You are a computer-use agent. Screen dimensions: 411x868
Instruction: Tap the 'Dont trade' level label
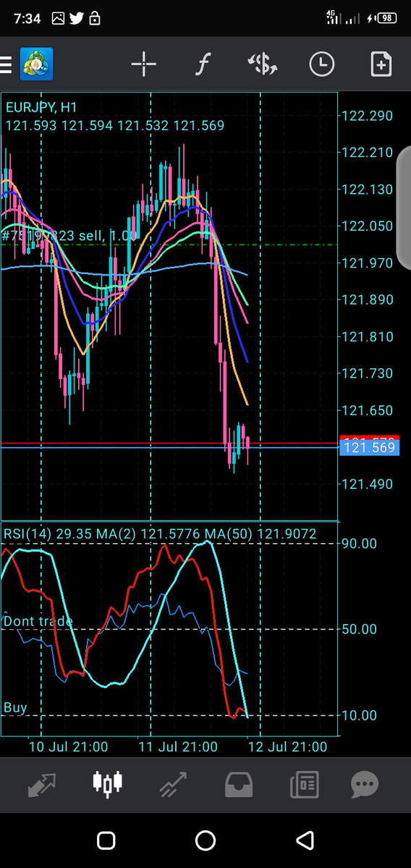[x=38, y=621]
